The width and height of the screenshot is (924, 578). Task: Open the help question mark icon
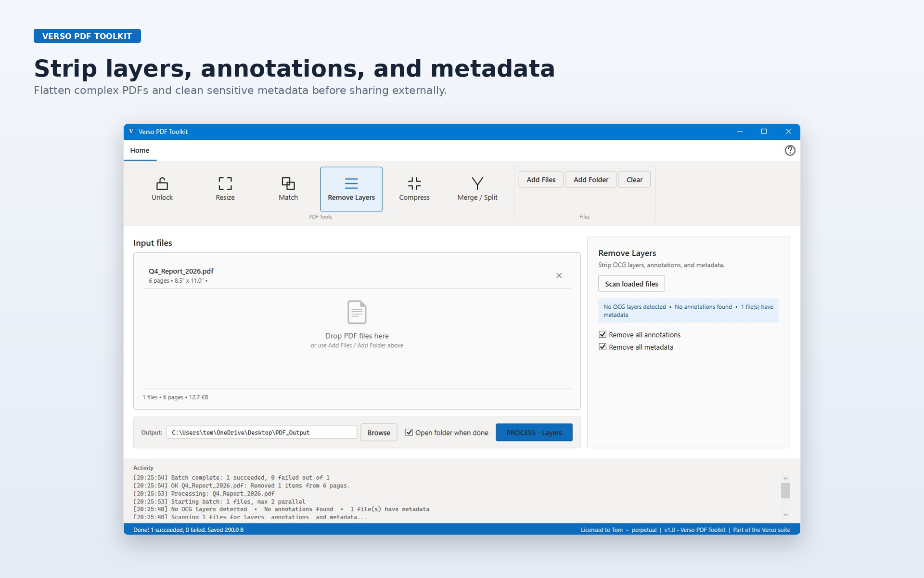click(790, 150)
